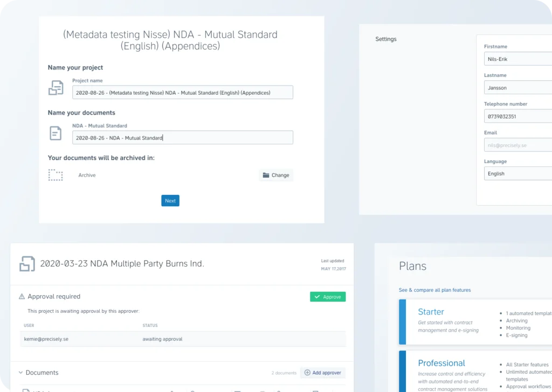Collapse the Documents section chevron
The height and width of the screenshot is (392, 552).
pyautogui.click(x=20, y=372)
